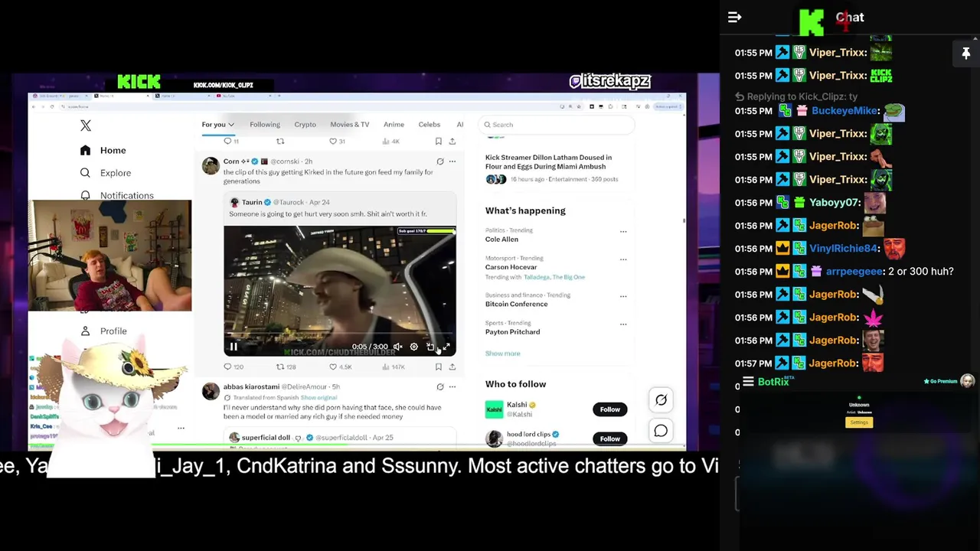
Task: Click Go Premium in BotRix widget
Action: click(x=940, y=381)
